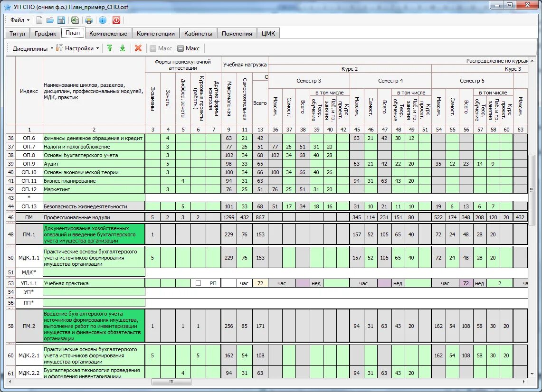Click Основы бухгалтерского учета name cell
Viewport: 542px width, 392px height.
point(94,155)
